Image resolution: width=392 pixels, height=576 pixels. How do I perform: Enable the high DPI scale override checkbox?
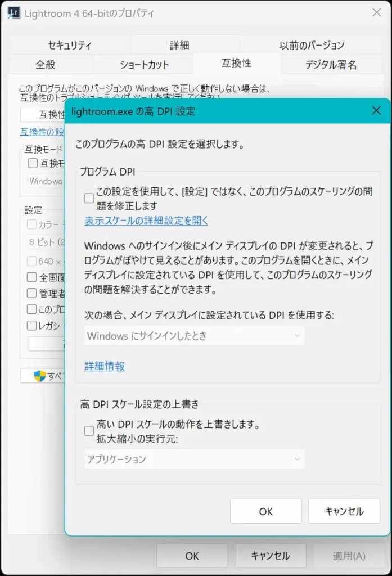point(89,431)
